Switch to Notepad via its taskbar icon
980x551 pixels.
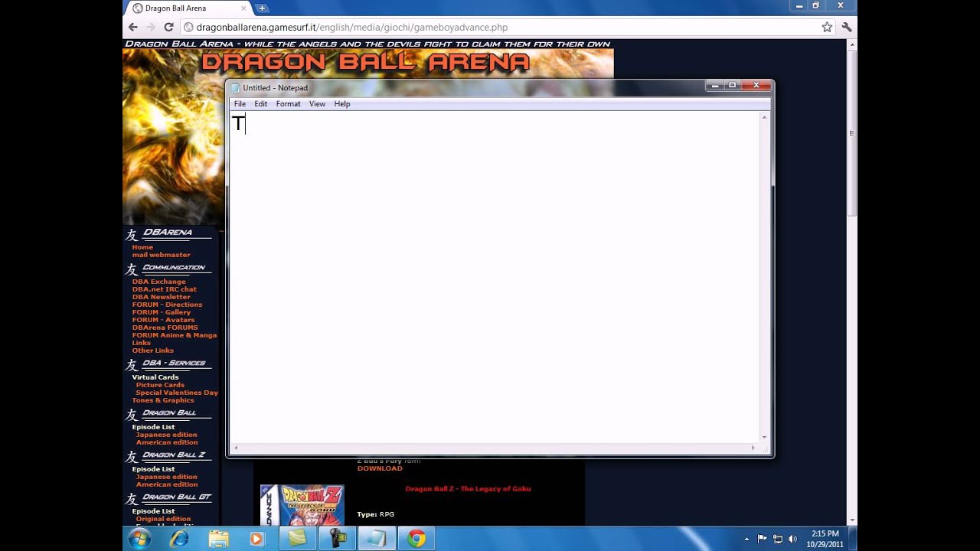pos(377,539)
